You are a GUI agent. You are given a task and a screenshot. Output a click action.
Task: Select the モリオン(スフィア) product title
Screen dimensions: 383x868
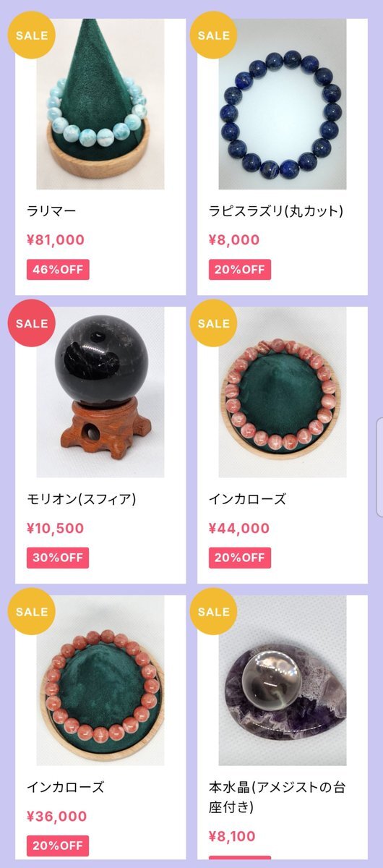point(82,499)
